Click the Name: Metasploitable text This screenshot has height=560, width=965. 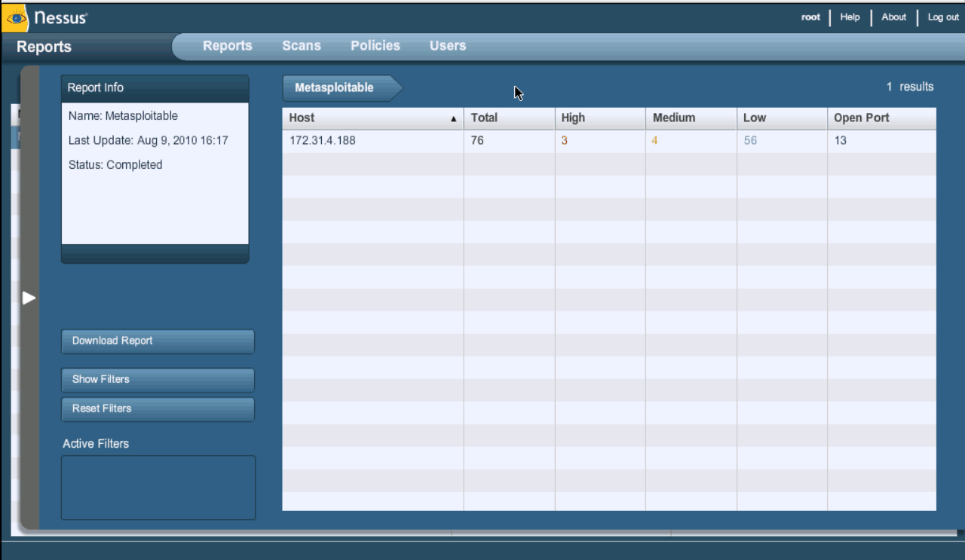click(123, 116)
